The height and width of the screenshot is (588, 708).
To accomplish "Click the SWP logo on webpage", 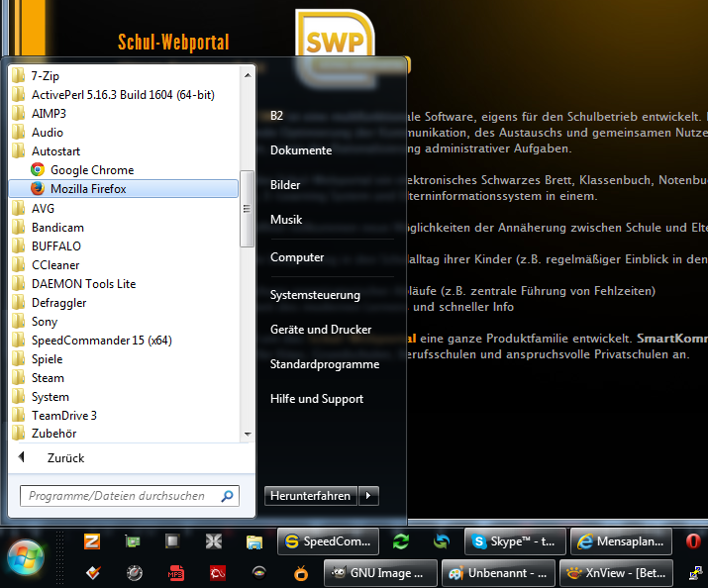I will coord(335,34).
